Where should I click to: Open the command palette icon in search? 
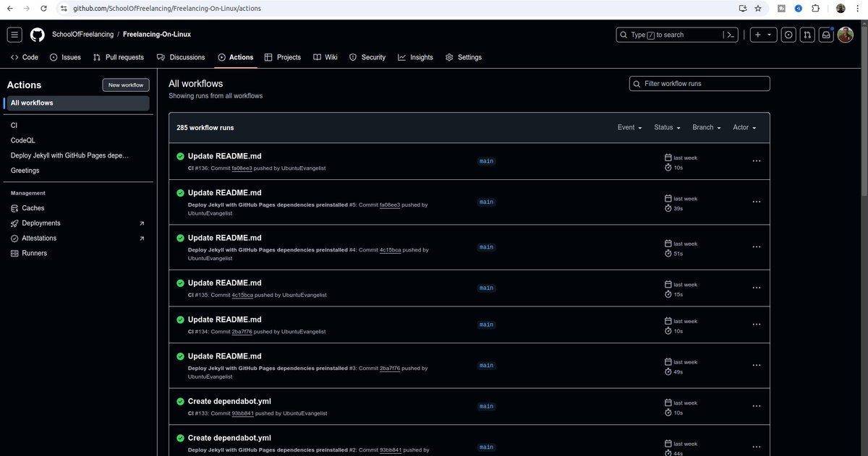(x=731, y=35)
